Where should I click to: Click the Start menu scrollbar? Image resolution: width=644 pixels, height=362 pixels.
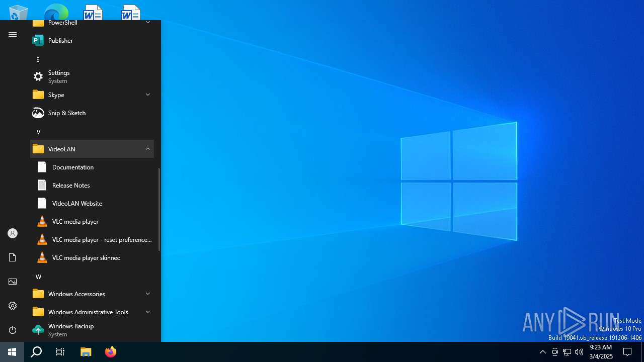tap(159, 210)
